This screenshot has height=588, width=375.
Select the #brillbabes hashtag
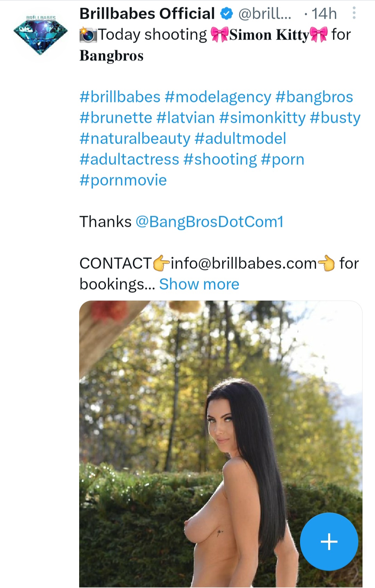[120, 97]
